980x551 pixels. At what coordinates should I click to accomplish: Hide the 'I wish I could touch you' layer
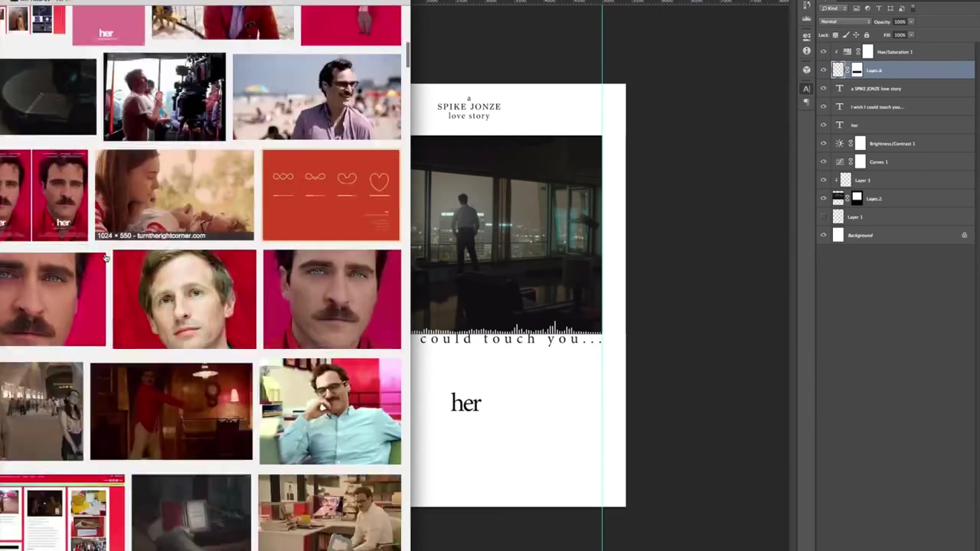coord(823,106)
